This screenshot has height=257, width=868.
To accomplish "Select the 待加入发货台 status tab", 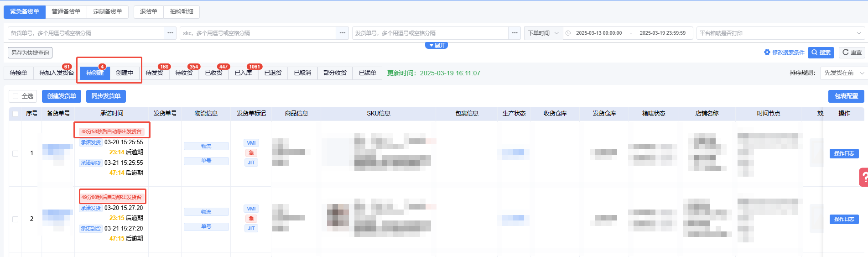I will (57, 73).
